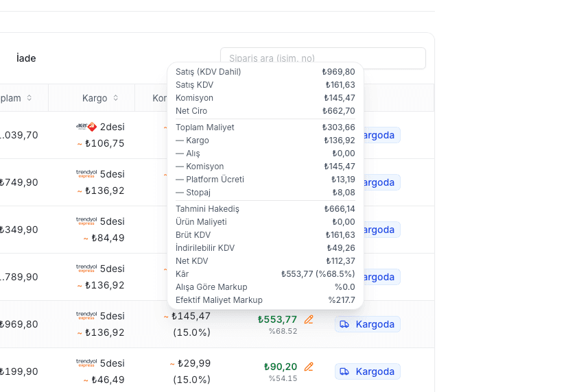Click cargo cost ₺106,75
Screen dimensions: 579x392
click(x=104, y=143)
